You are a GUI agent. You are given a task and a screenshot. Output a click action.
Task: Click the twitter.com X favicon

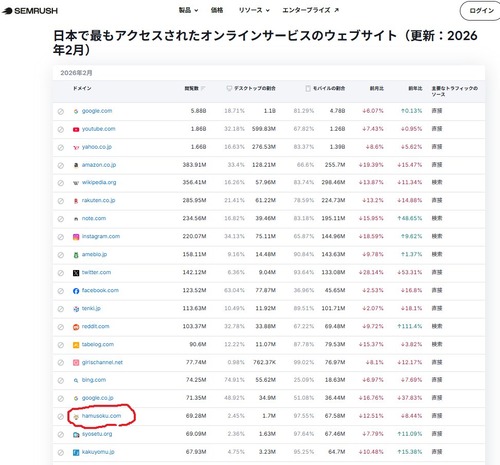[x=76, y=273]
